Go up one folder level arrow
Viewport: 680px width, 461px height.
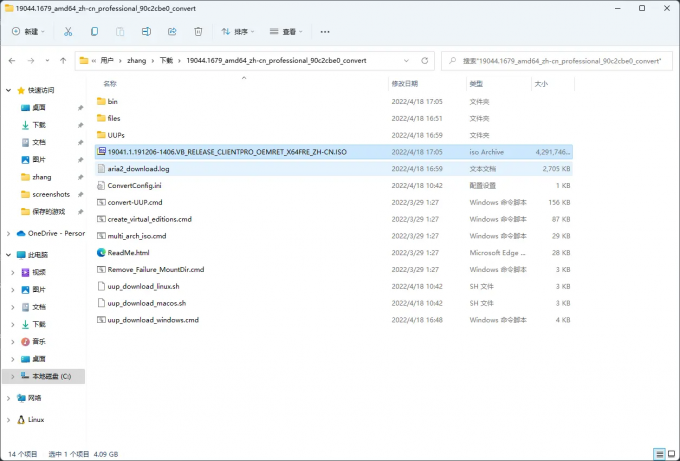[63, 61]
